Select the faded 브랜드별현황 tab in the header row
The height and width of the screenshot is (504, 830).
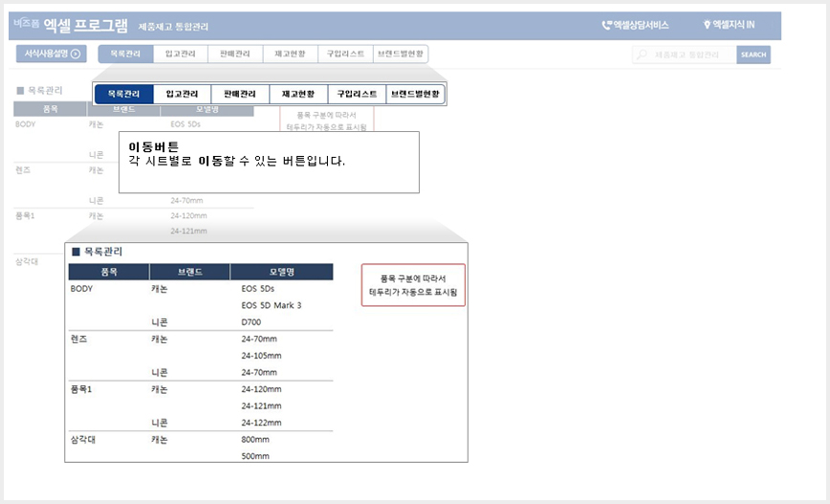click(x=400, y=54)
